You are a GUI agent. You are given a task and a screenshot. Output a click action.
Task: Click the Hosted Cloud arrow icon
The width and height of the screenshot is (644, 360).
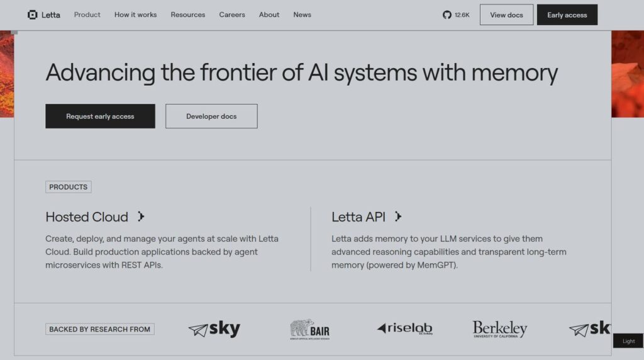coord(141,216)
